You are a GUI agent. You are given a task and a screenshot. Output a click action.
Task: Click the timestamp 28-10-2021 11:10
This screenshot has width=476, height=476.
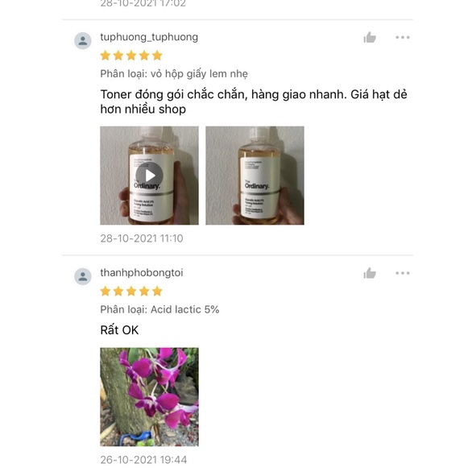point(142,238)
